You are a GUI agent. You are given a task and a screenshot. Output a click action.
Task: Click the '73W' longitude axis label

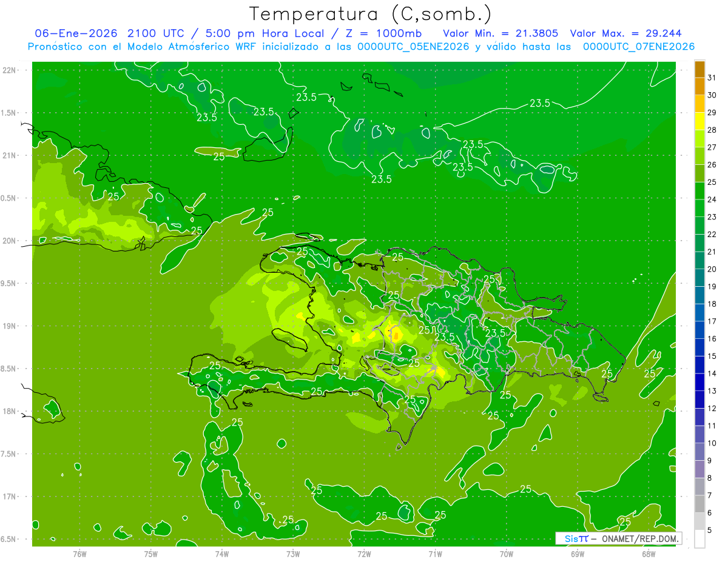point(293,554)
